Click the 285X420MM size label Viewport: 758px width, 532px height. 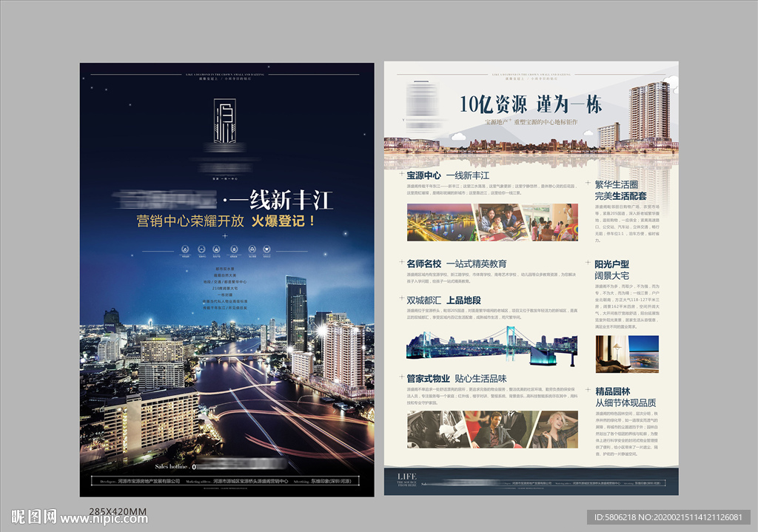(x=118, y=511)
